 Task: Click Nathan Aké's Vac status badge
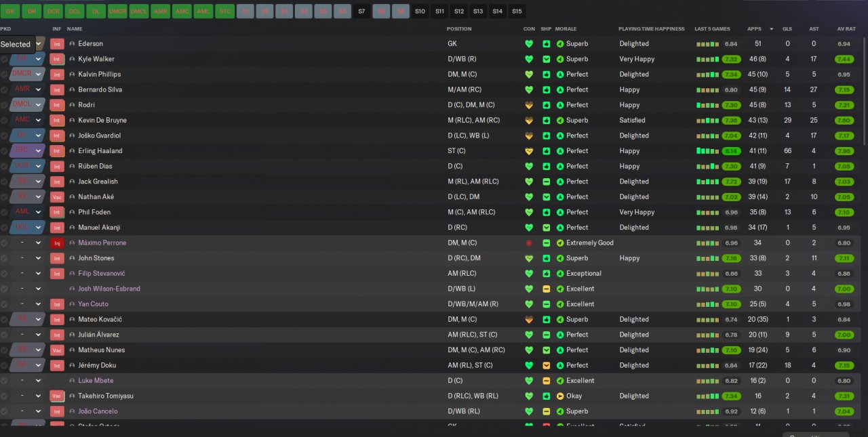pos(57,197)
